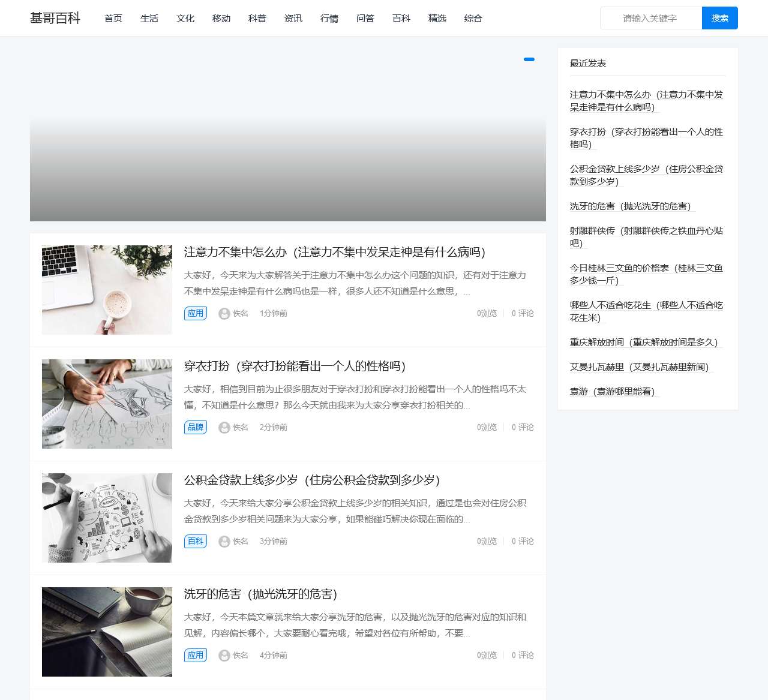Click the comment count on the first article
768x700 pixels.
(x=522, y=314)
